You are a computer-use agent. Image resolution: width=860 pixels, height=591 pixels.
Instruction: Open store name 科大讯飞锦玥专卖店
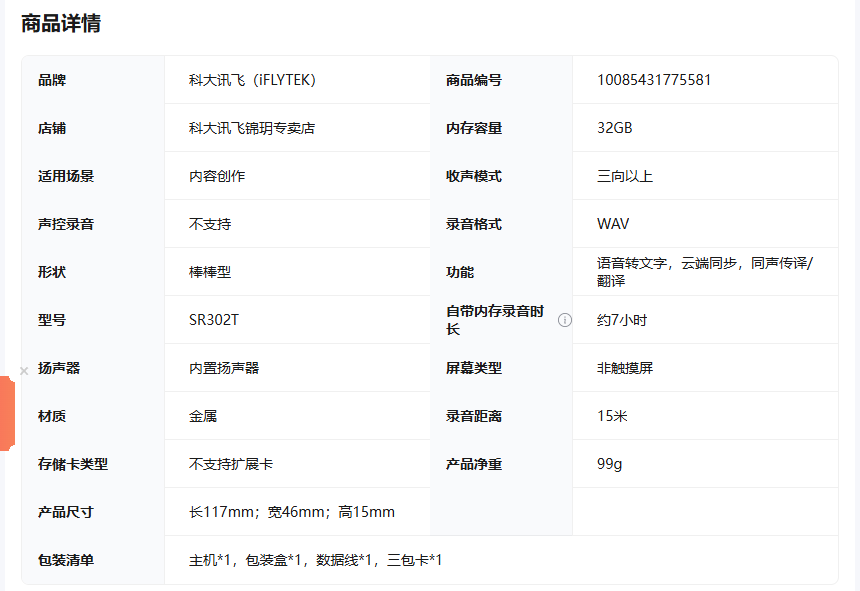point(252,128)
